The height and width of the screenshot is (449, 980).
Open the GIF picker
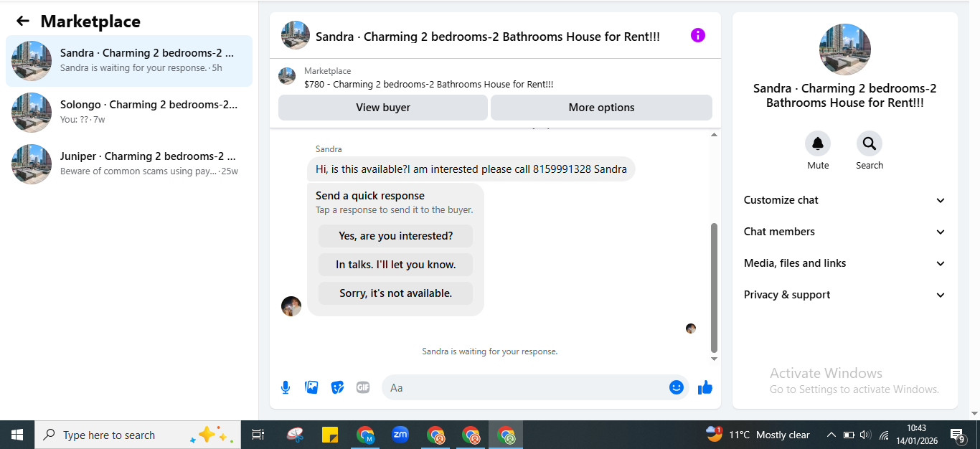363,387
